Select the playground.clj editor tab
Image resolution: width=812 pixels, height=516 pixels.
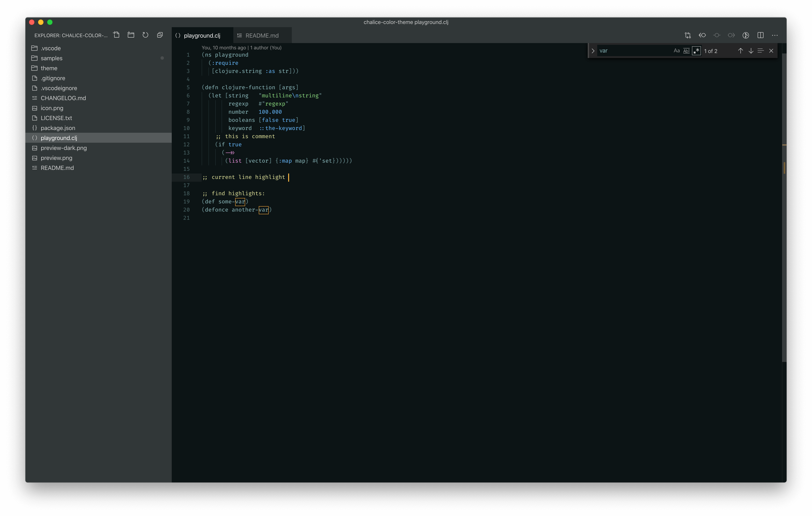pos(202,35)
